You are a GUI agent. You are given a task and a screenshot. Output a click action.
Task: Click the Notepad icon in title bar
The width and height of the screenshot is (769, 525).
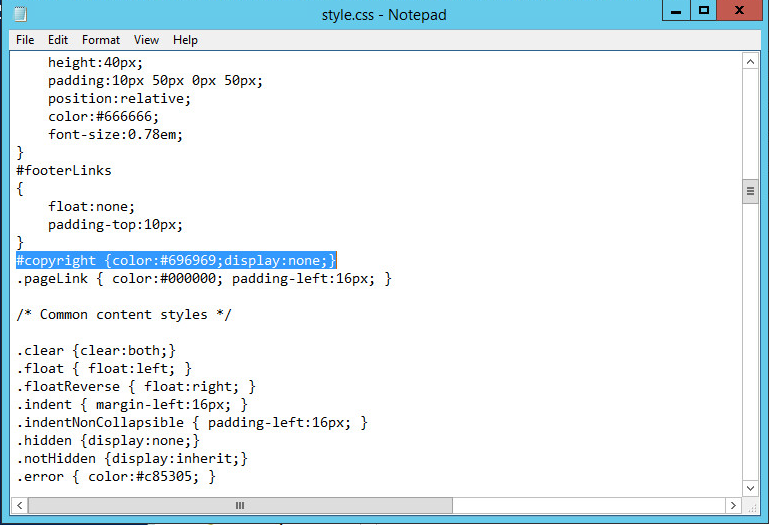click(x=20, y=14)
